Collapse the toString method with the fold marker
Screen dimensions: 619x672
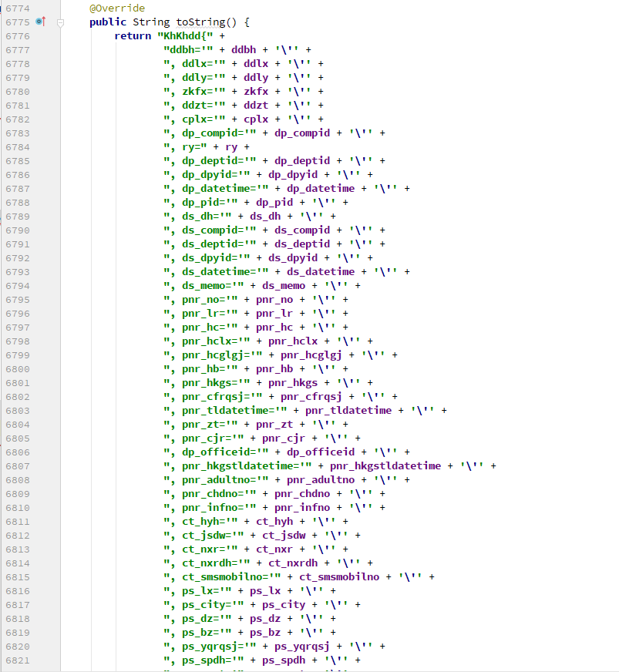[60, 24]
